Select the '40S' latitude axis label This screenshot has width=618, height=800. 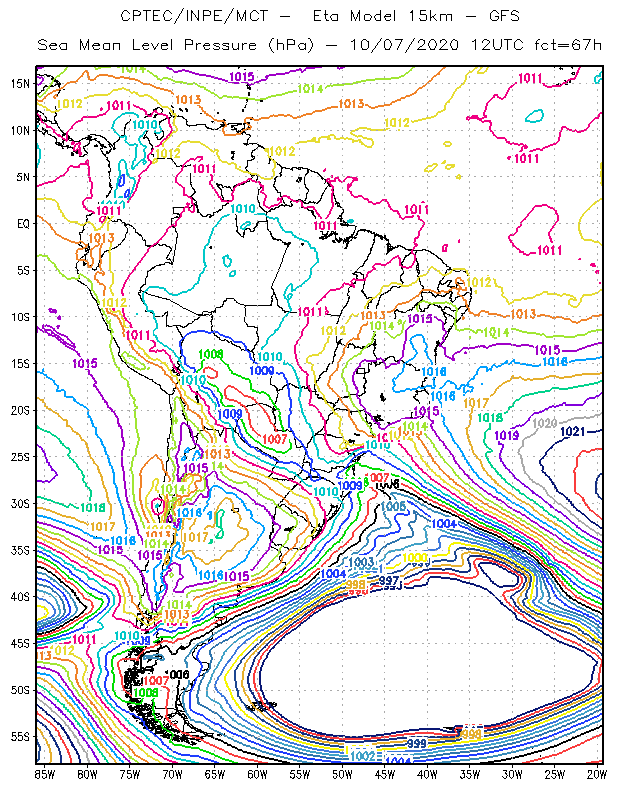pyautogui.click(x=20, y=597)
